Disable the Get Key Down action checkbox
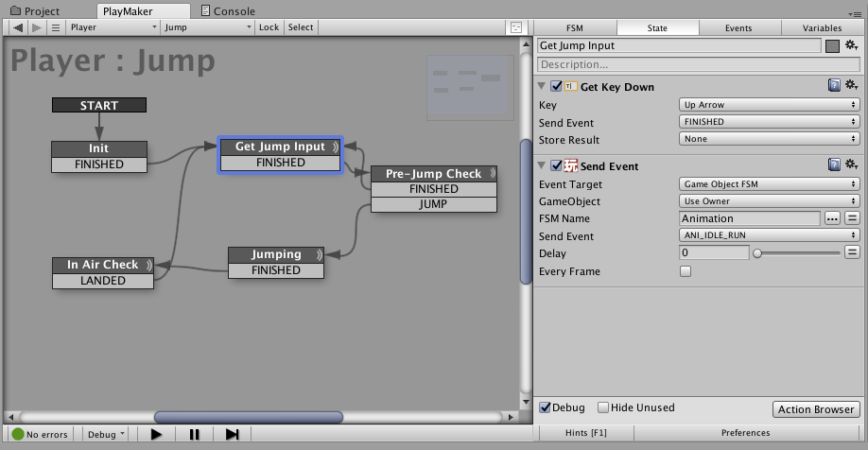Viewport: 868px width, 450px height. [556, 86]
